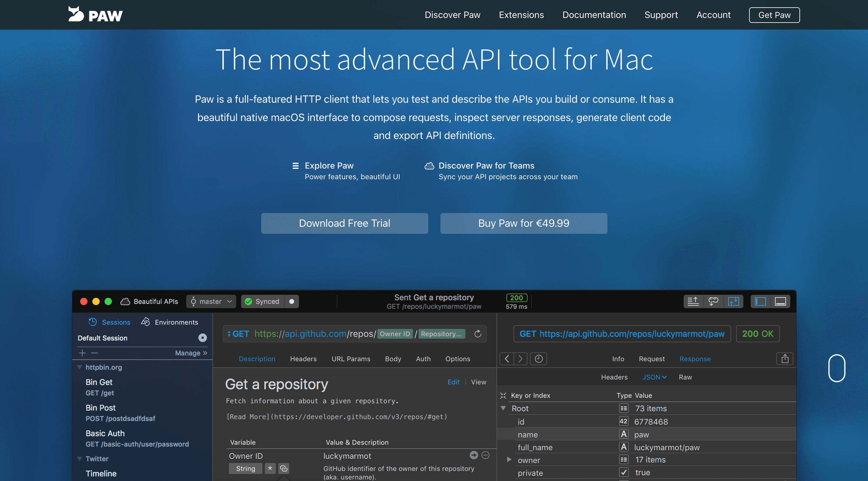Switch to the Options tab
This screenshot has width=868, height=481.
click(x=457, y=359)
